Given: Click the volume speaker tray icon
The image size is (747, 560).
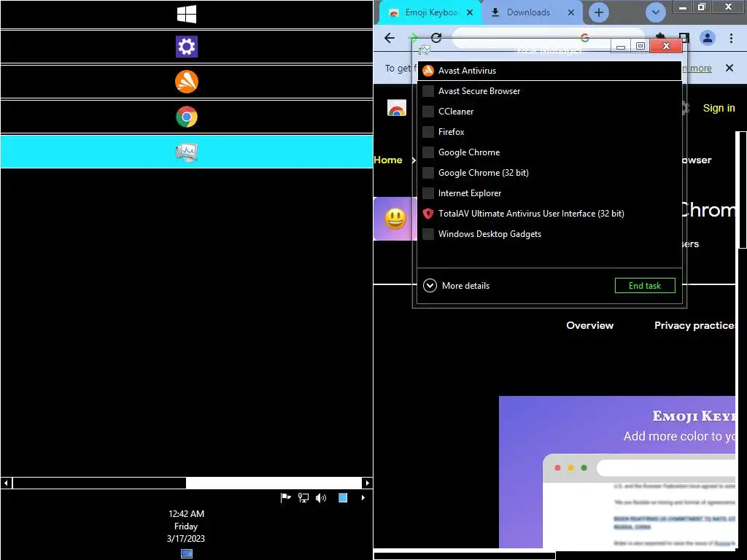Looking at the screenshot, I should point(321,497).
